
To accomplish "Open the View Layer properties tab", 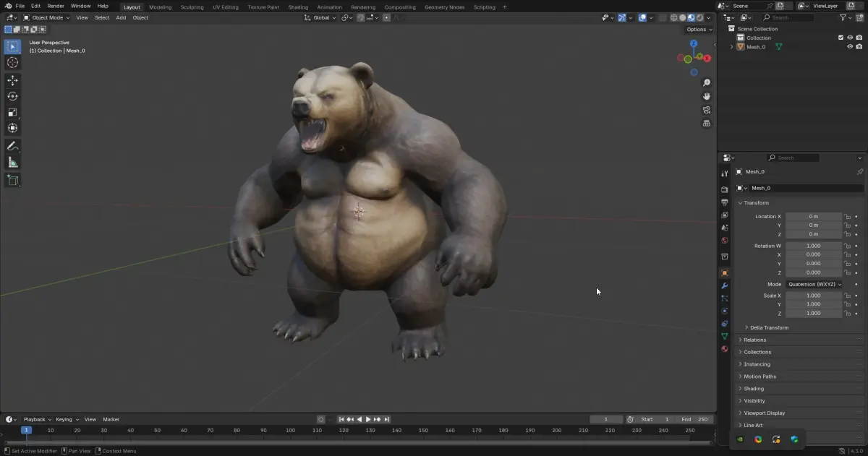I will coord(724,215).
